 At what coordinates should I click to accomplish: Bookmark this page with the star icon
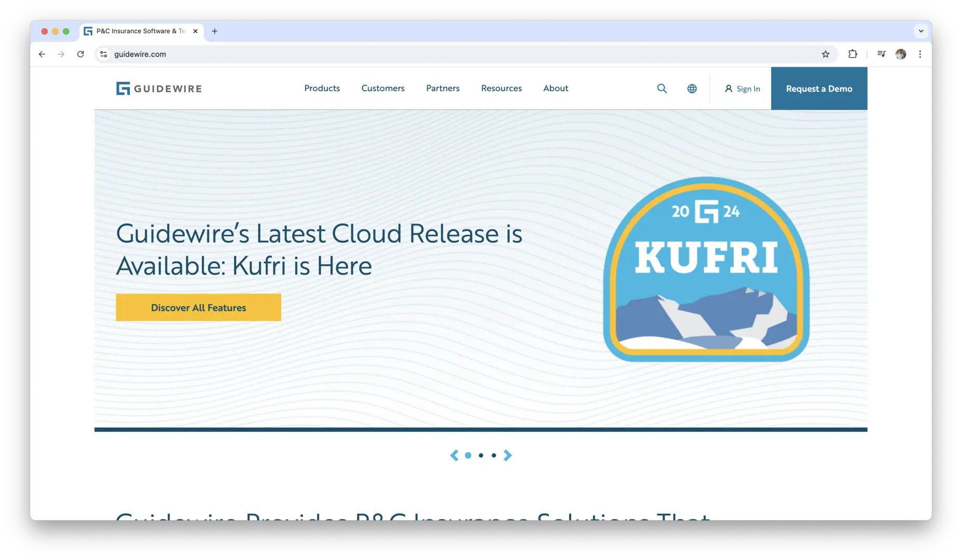pos(825,54)
